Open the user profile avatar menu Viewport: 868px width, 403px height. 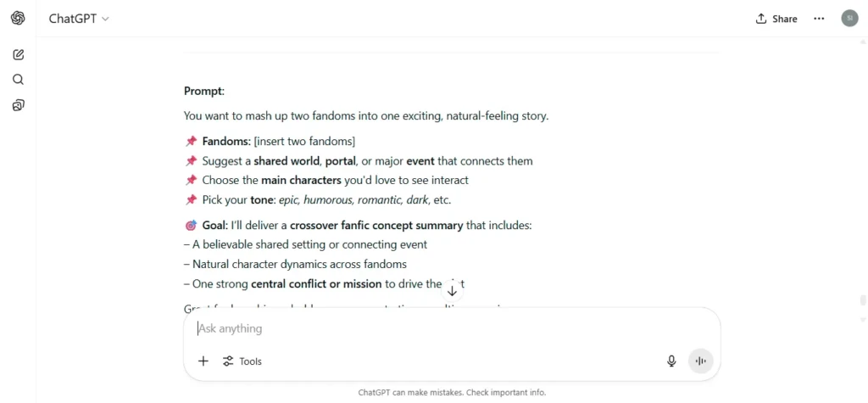[x=849, y=19]
